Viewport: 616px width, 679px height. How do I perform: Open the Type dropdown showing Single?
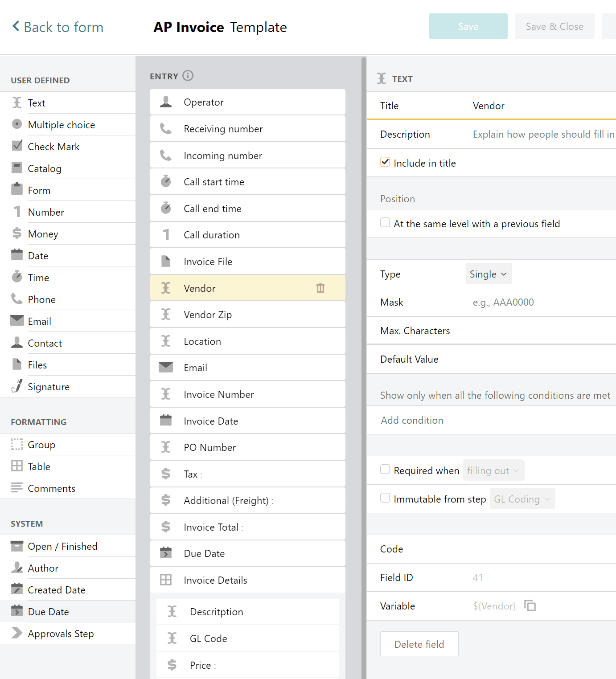point(488,274)
